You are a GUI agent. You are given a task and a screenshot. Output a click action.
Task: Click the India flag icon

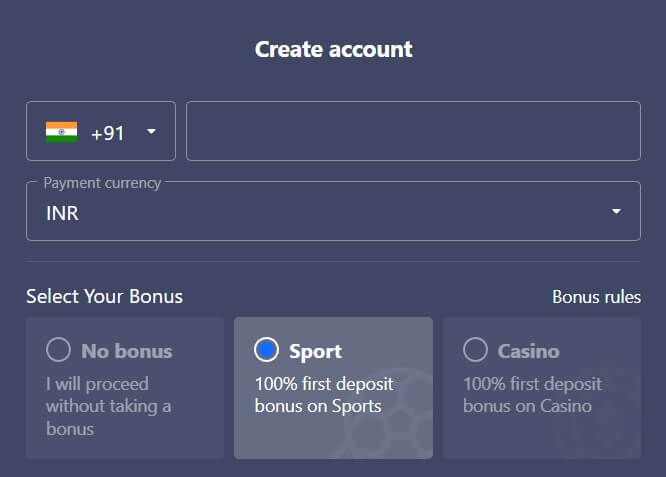[62, 132]
